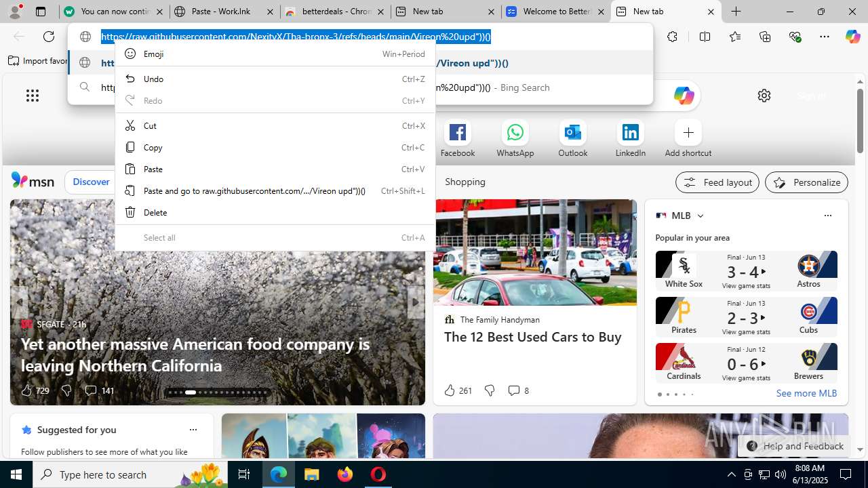
Task: Choose Cut from context menu
Action: (x=275, y=126)
